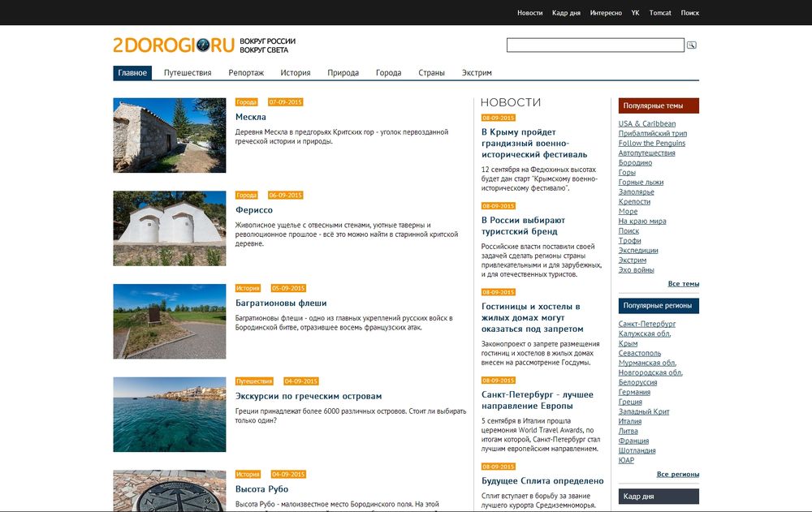The width and height of the screenshot is (812, 512).
Task: Open the Западный Крит region link
Action: 644,412
